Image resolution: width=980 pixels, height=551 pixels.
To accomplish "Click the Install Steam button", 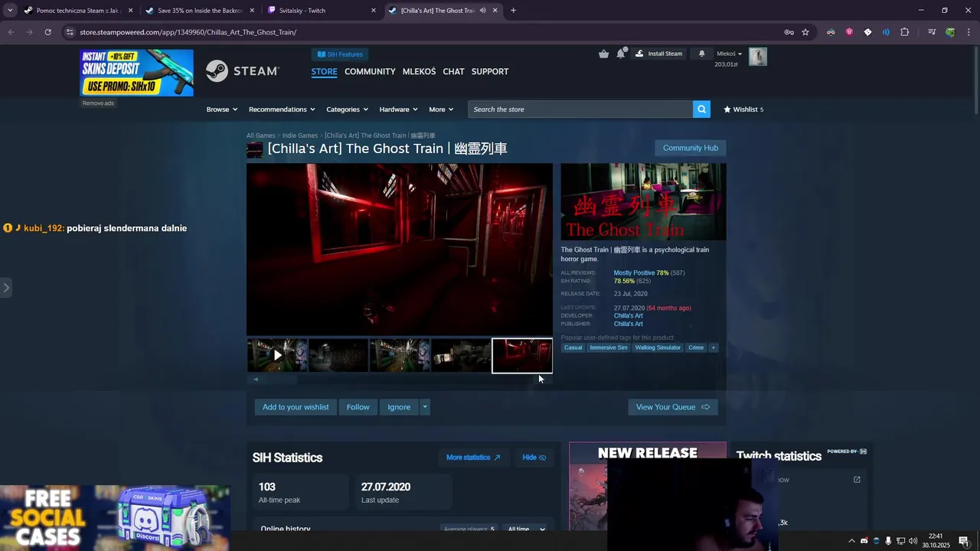I will [x=658, y=54].
